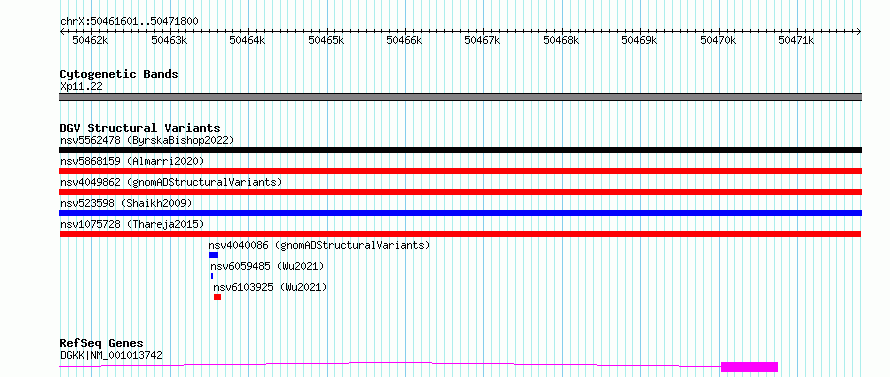This screenshot has height=377, width=890.
Task: Open the nsv5562478 (ByrskaBishop2022) label
Action: [x=147, y=140]
